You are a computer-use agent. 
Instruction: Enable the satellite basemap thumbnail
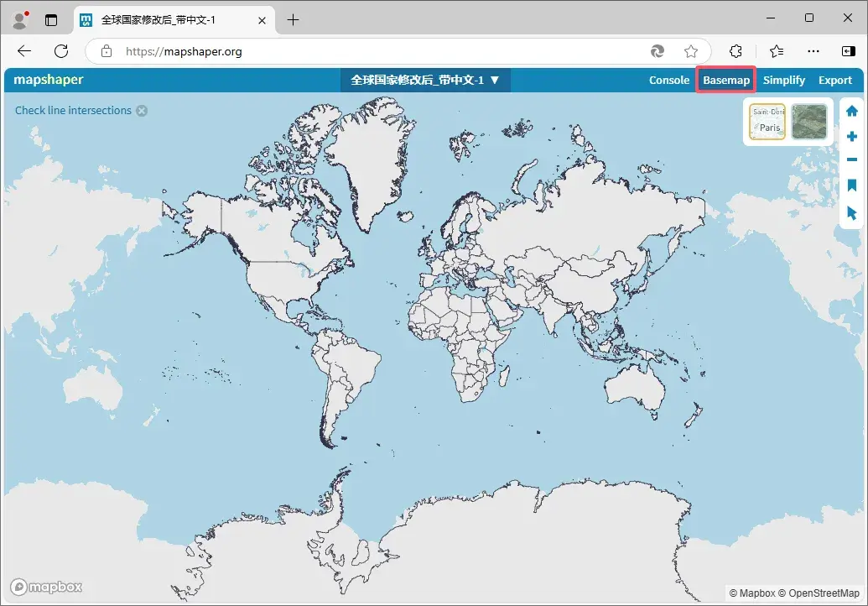coord(808,121)
